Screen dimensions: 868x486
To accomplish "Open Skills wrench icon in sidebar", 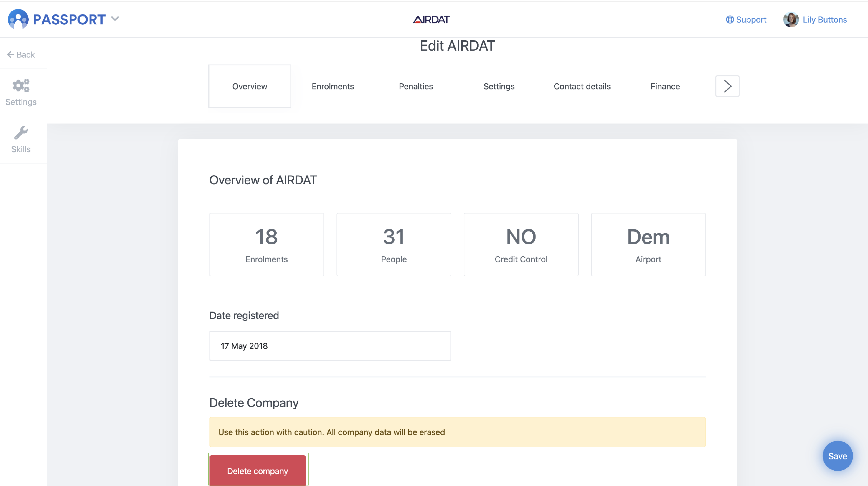I will click(x=21, y=133).
